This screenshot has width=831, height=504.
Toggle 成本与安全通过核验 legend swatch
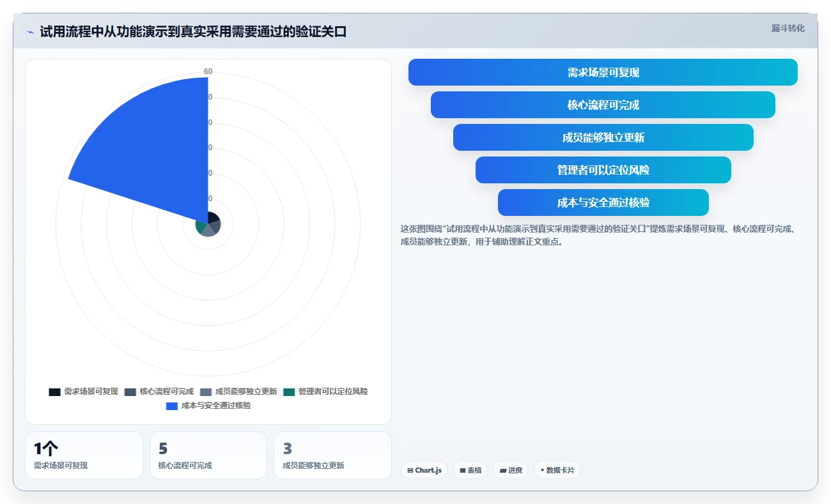(x=172, y=406)
